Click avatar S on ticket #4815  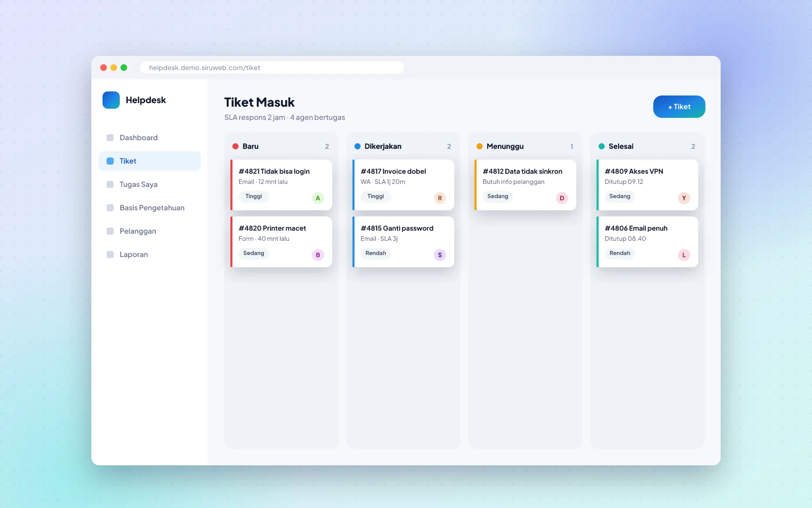[440, 255]
